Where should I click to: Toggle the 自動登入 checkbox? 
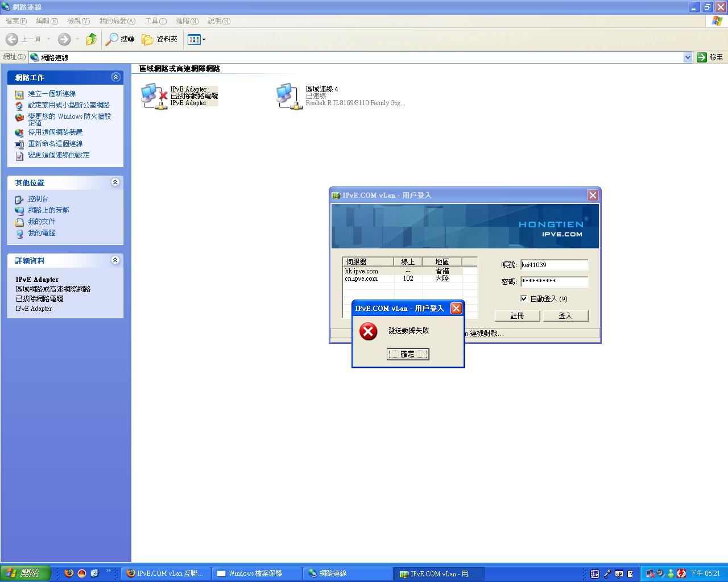(x=524, y=298)
